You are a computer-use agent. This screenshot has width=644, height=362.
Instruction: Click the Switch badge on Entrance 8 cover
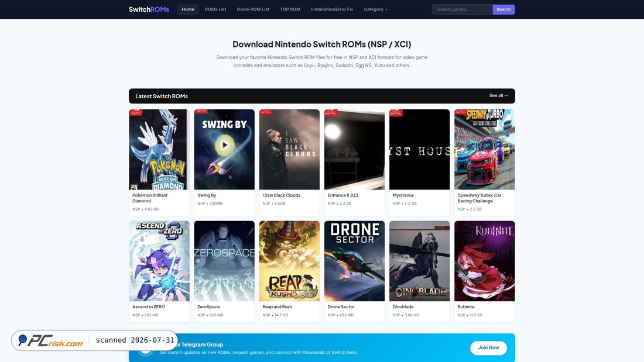point(331,112)
